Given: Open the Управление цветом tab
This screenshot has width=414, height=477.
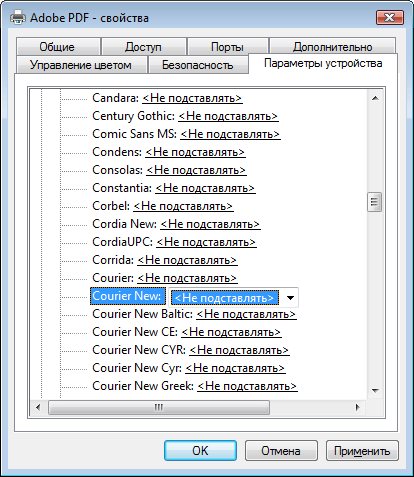Looking at the screenshot, I should [81, 65].
